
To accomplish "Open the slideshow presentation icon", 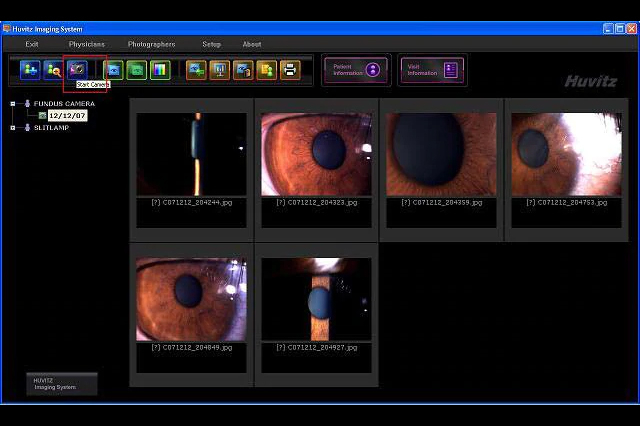I will 220,70.
